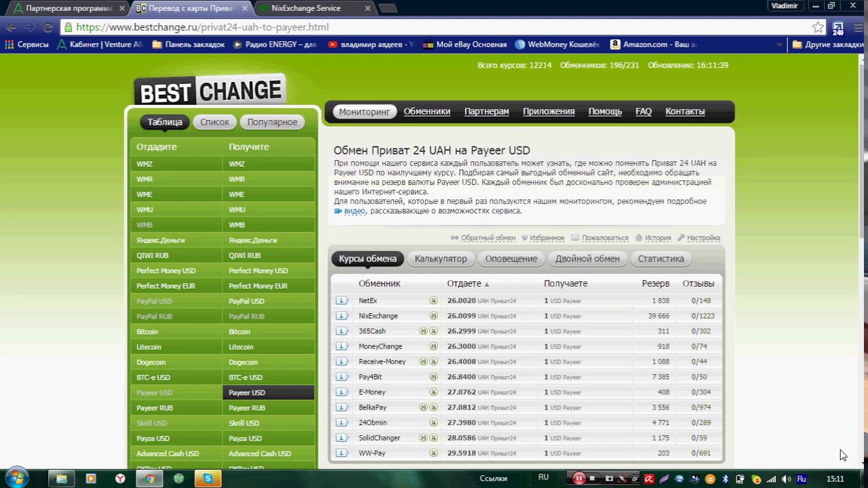868x488 pixels.
Task: Open info icon for WW-Pay row
Action: point(342,453)
